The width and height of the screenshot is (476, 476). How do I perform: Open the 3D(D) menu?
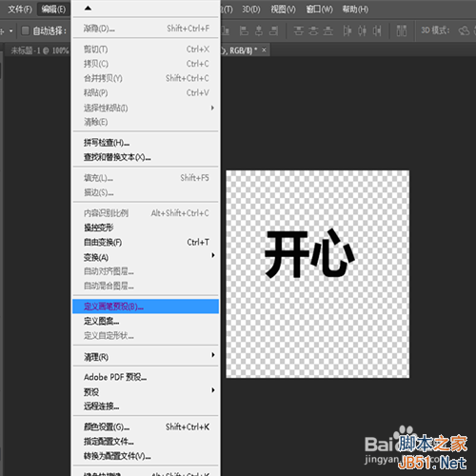tap(251, 10)
